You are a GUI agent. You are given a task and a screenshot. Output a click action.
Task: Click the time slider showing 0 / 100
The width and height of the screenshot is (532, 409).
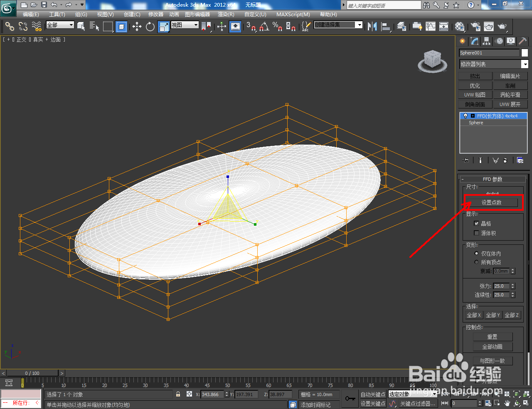[x=32, y=373]
